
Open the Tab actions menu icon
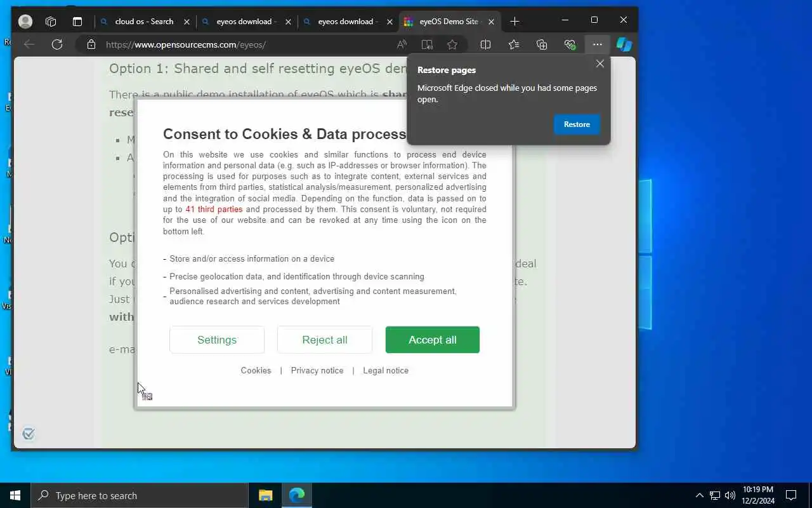pyautogui.click(x=77, y=21)
